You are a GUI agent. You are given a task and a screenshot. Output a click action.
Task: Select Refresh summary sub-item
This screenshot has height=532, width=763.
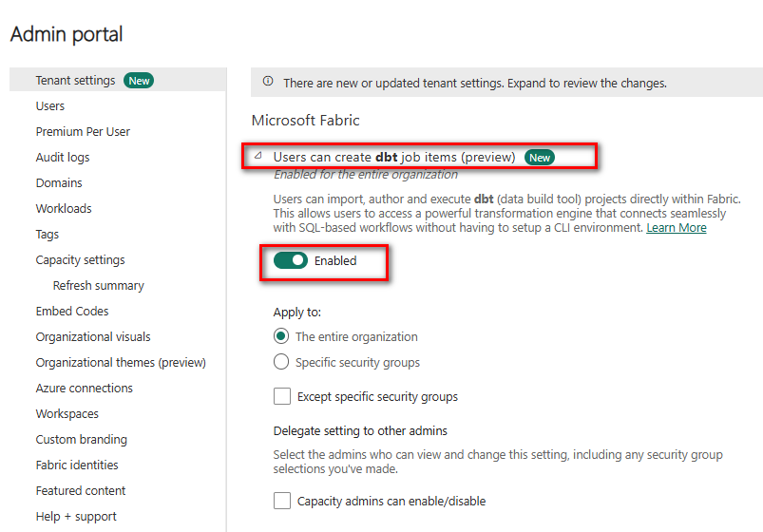pos(99,286)
